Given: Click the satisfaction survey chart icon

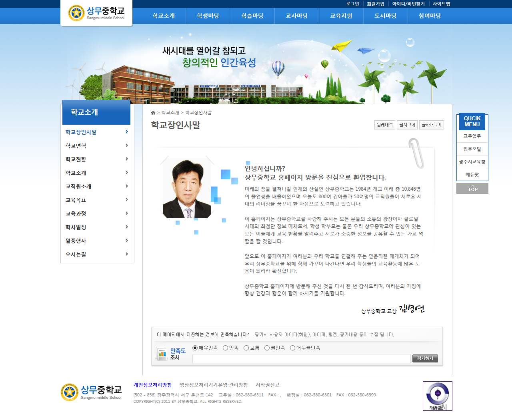Looking at the screenshot, I should coord(162,354).
